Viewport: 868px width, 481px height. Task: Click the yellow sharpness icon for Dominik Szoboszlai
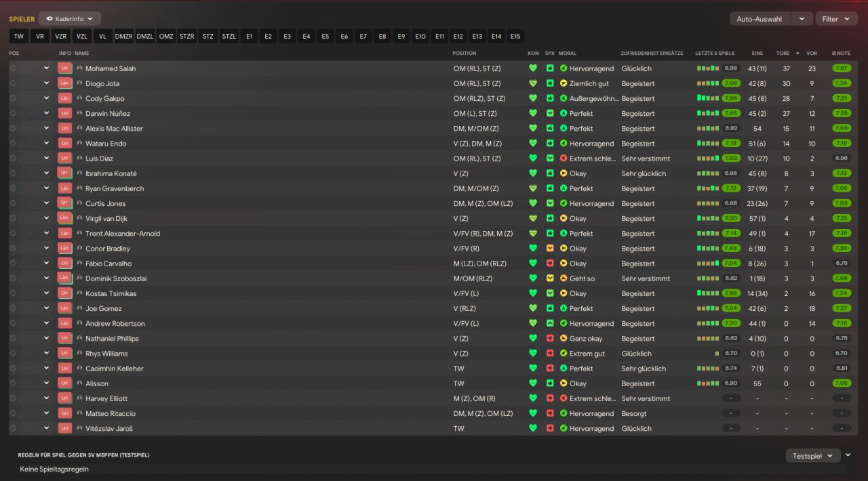(x=550, y=278)
